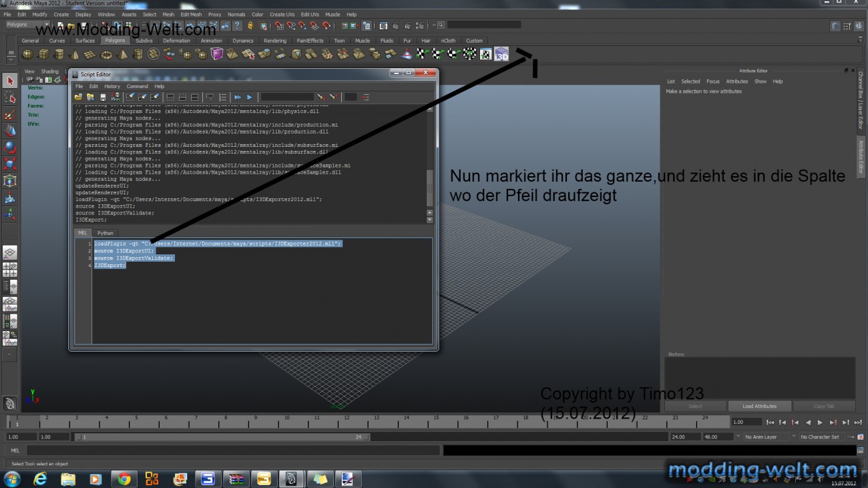This screenshot has width=868, height=488.
Task: Click Internet Explorer taskbar icon
Action: pyautogui.click(x=40, y=479)
